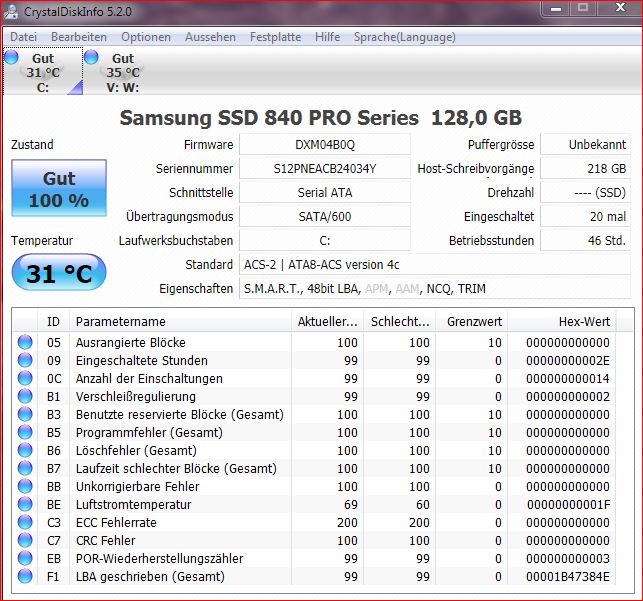Click status orb for Löschfehler (Gesamt)

(x=25, y=450)
